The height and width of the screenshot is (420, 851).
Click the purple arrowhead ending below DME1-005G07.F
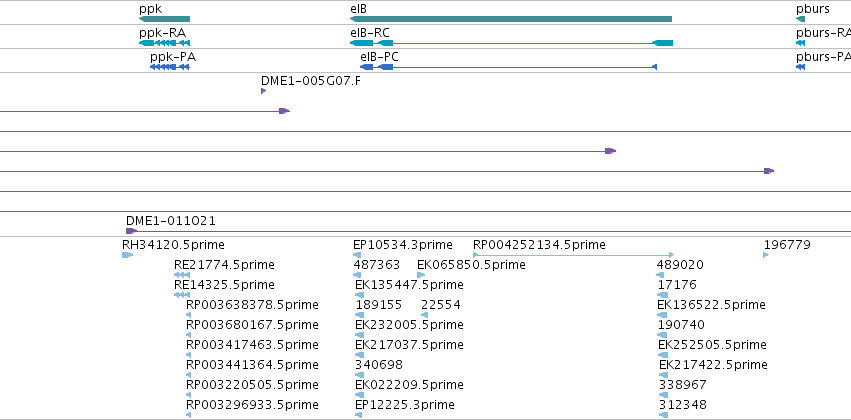click(x=284, y=111)
